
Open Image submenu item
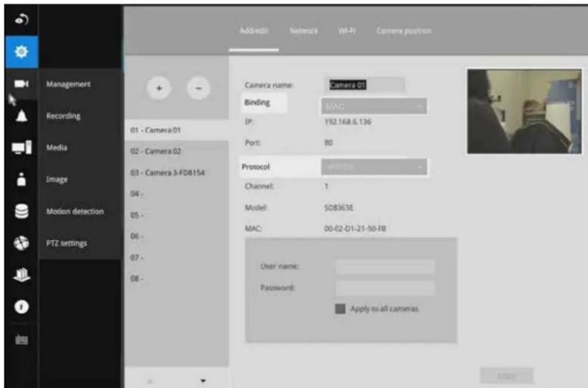57,179
